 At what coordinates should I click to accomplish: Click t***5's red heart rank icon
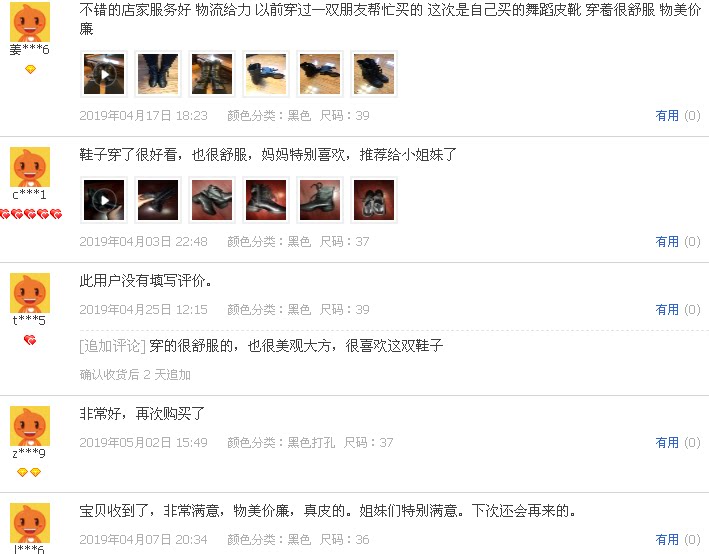(30, 340)
